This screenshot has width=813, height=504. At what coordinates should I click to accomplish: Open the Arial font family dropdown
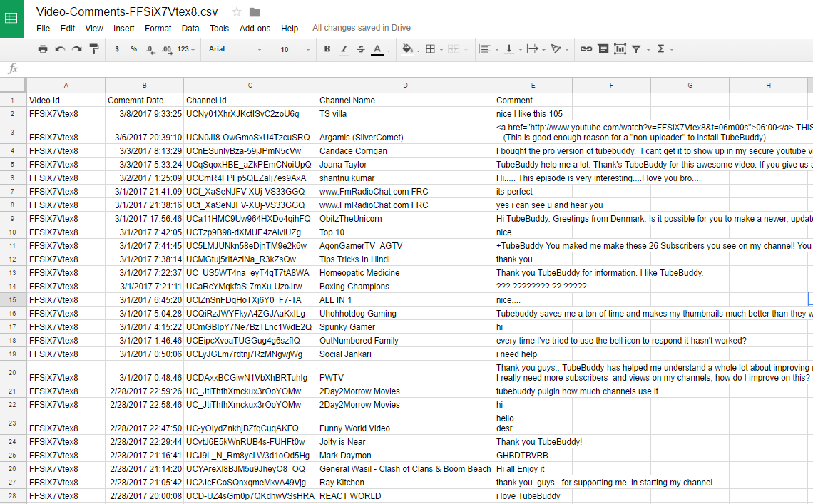(235, 49)
